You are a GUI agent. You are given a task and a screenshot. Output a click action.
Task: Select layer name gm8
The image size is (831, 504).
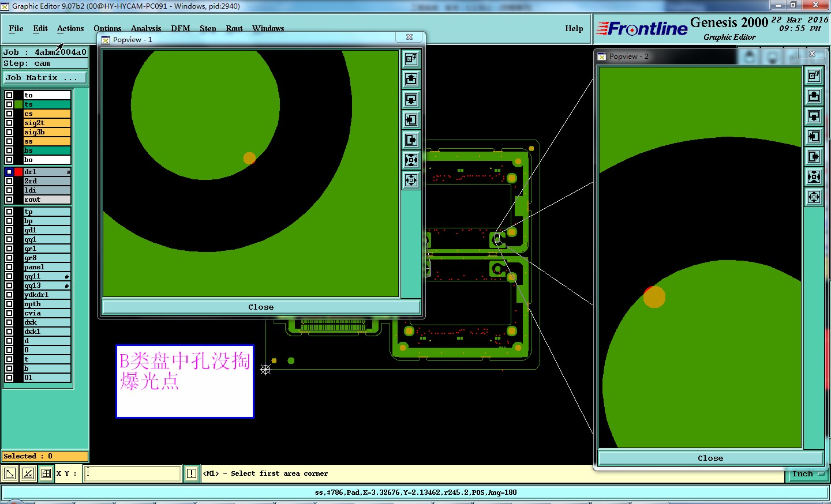[47, 258]
